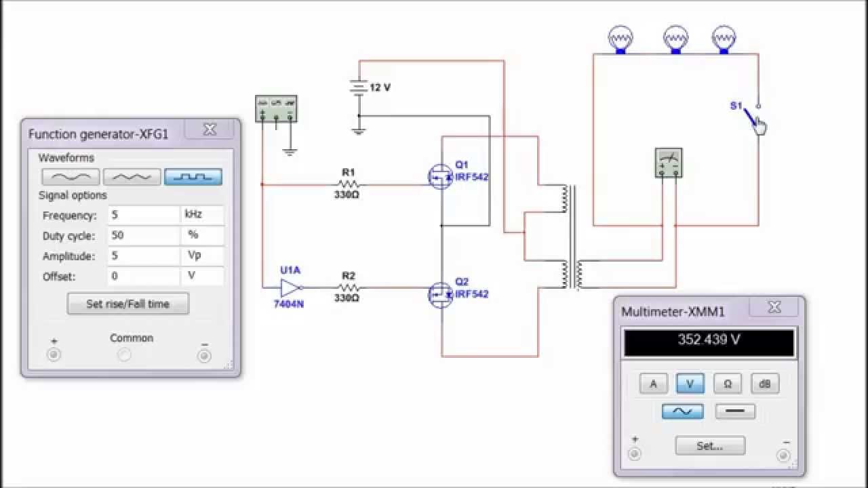Click the function generator Common terminal
The height and width of the screenshot is (488, 868).
[x=124, y=354]
